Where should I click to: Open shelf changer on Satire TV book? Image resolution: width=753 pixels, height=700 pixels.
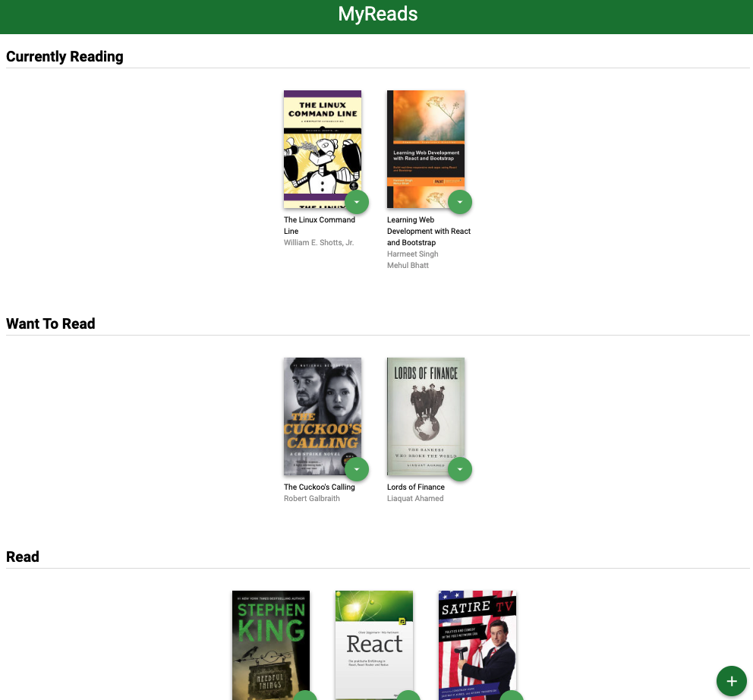[x=512, y=695]
